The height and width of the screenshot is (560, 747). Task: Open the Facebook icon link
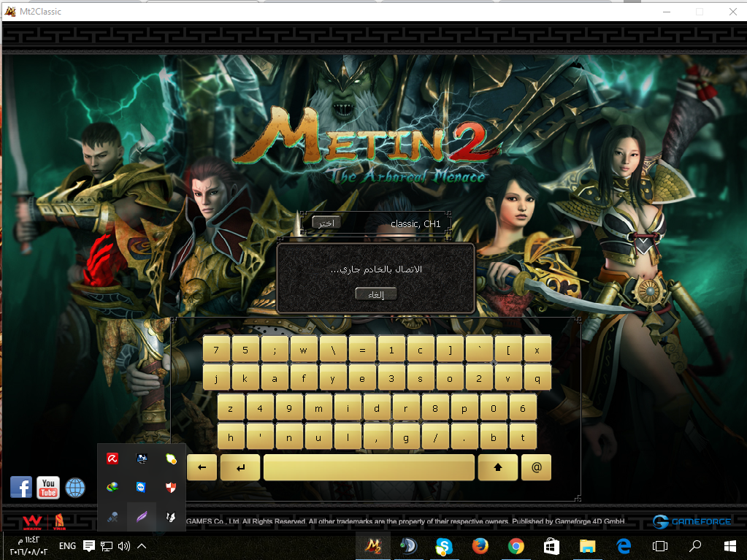21,487
